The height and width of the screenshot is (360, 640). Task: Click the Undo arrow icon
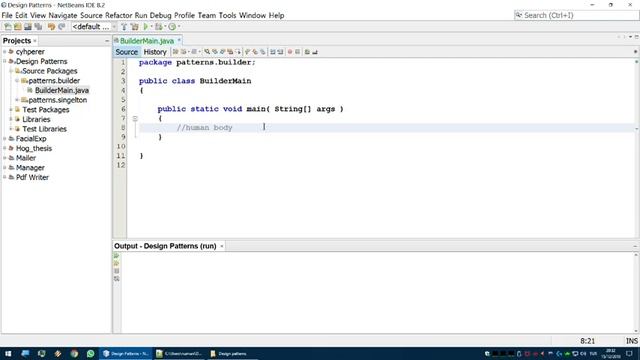point(51,27)
